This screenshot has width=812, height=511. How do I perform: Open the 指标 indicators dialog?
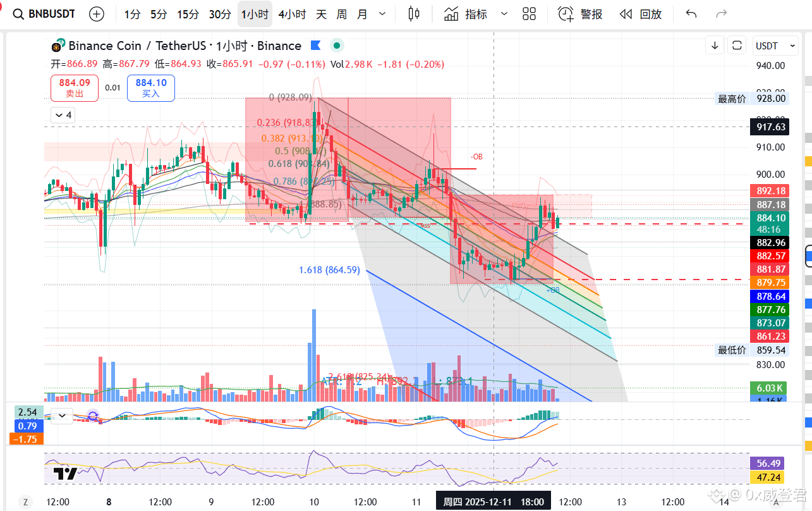tap(466, 14)
